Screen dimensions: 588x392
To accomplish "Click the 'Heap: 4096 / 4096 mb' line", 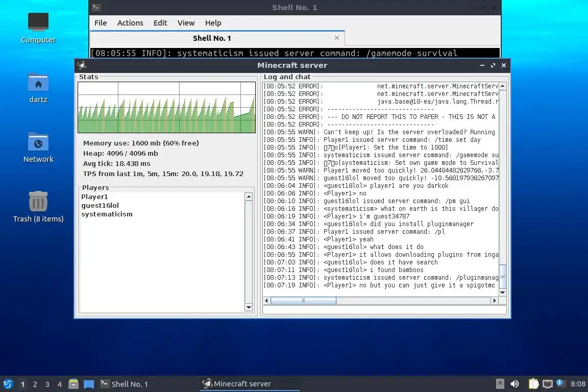I will coord(120,154).
